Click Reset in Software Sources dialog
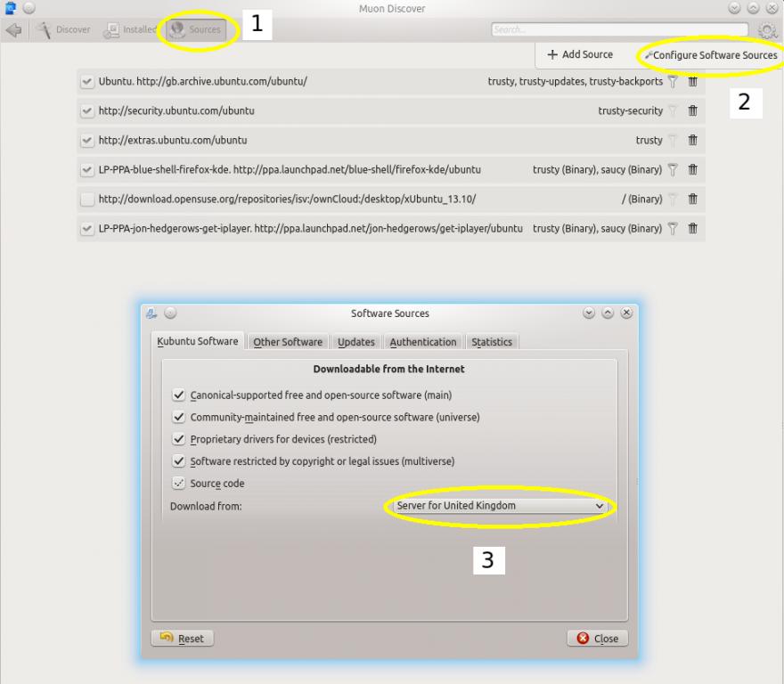Image resolution: width=784 pixels, height=684 pixels. 183,639
